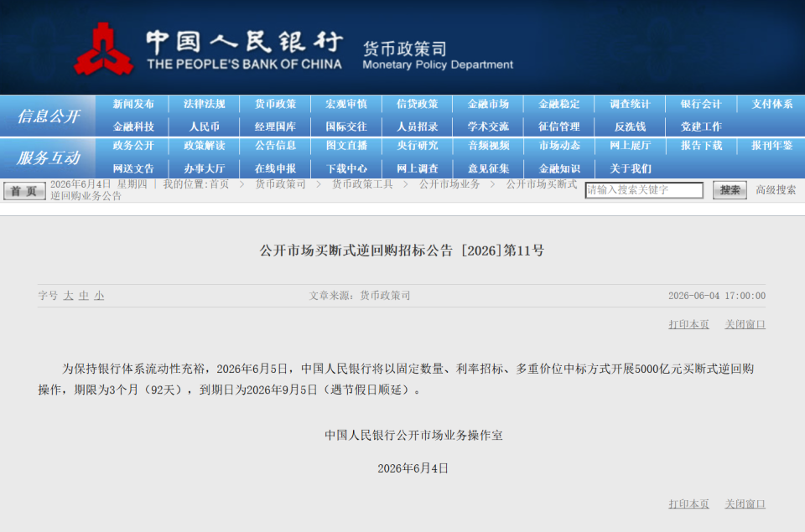Viewport: 805px width, 532px height.
Task: Open the 法律法规 menu
Action: (205, 104)
